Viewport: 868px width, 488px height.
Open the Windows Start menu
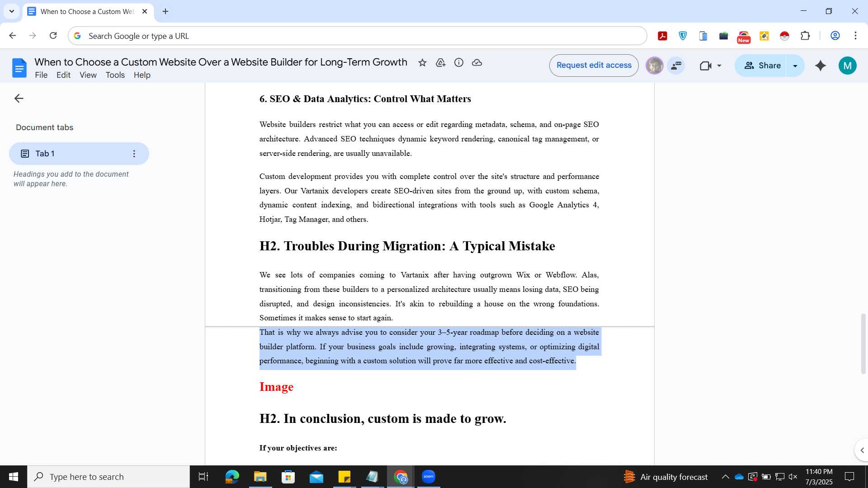(x=14, y=477)
